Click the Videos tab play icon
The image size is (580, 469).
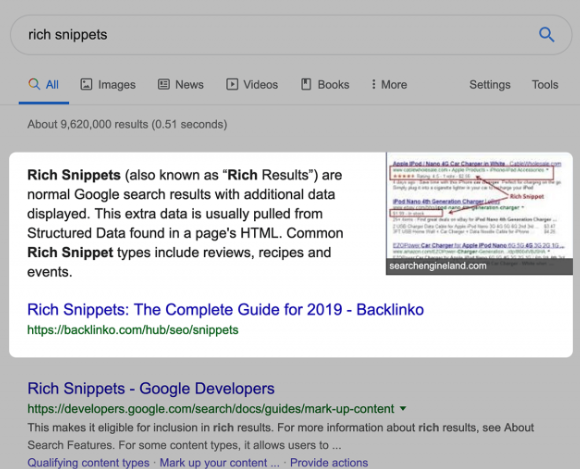click(x=232, y=84)
